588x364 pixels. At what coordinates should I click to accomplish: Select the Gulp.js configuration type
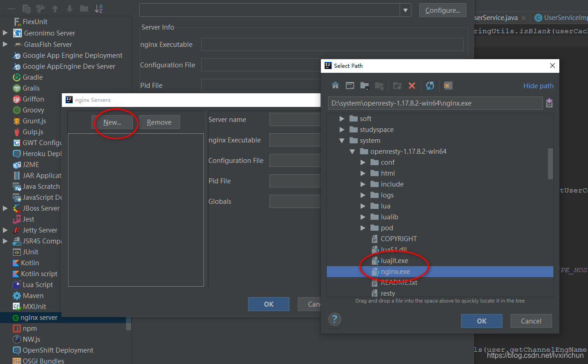click(x=28, y=132)
